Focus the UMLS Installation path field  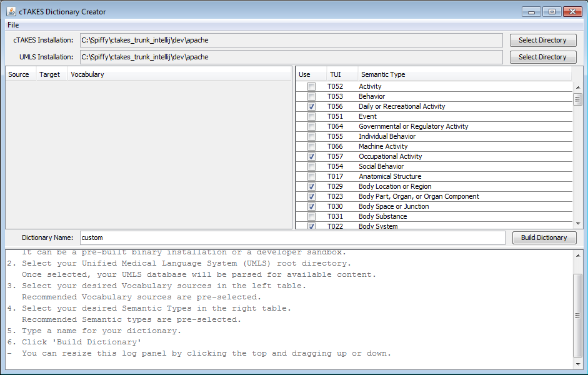point(291,57)
